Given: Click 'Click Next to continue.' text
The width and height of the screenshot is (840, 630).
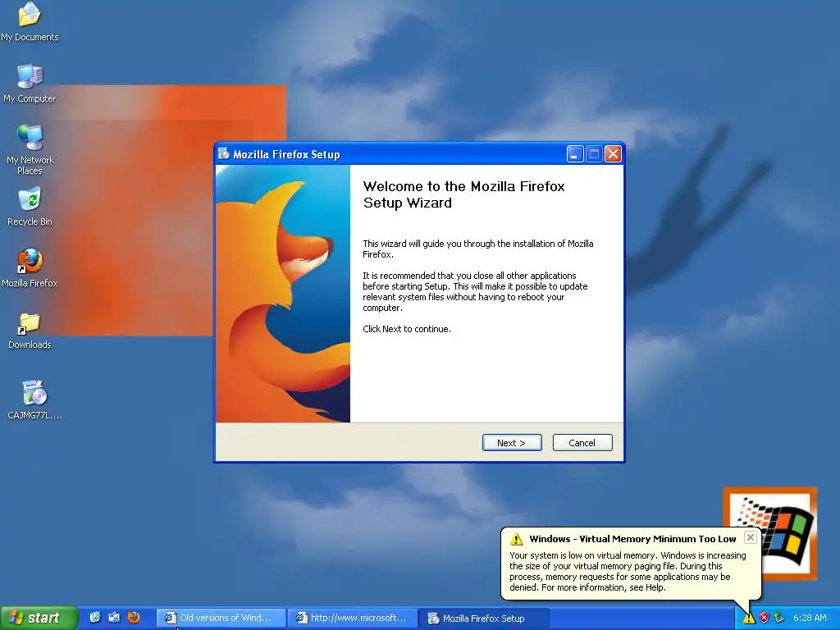Looking at the screenshot, I should (x=407, y=329).
